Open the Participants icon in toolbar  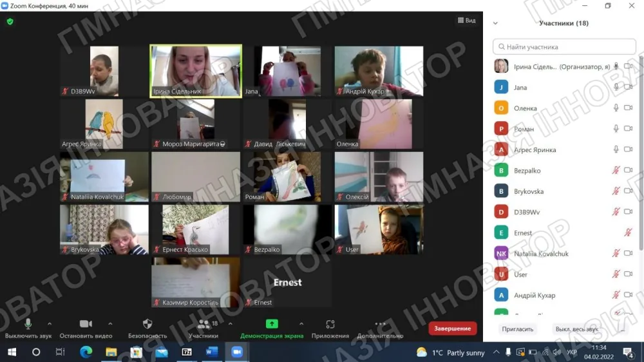[x=204, y=324]
